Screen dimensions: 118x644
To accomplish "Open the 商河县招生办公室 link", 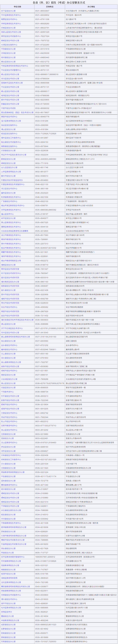I will click(8, 58).
